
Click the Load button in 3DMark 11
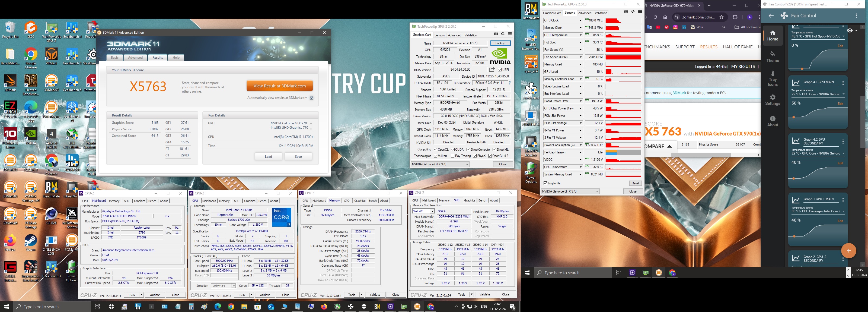pos(268,156)
